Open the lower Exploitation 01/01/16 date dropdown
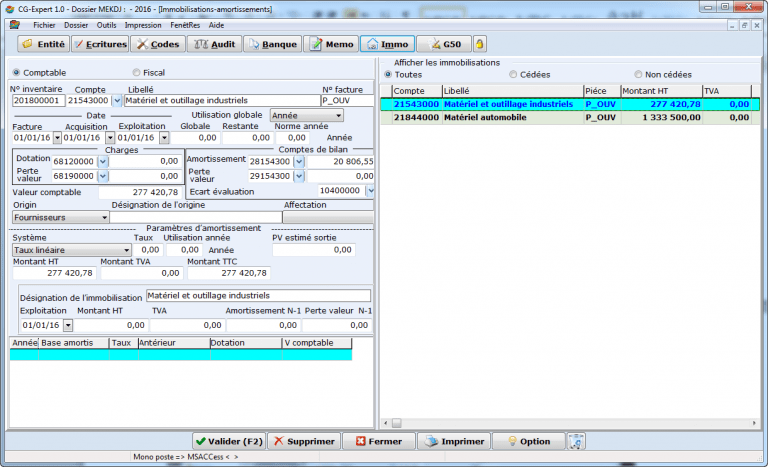 tap(68, 325)
